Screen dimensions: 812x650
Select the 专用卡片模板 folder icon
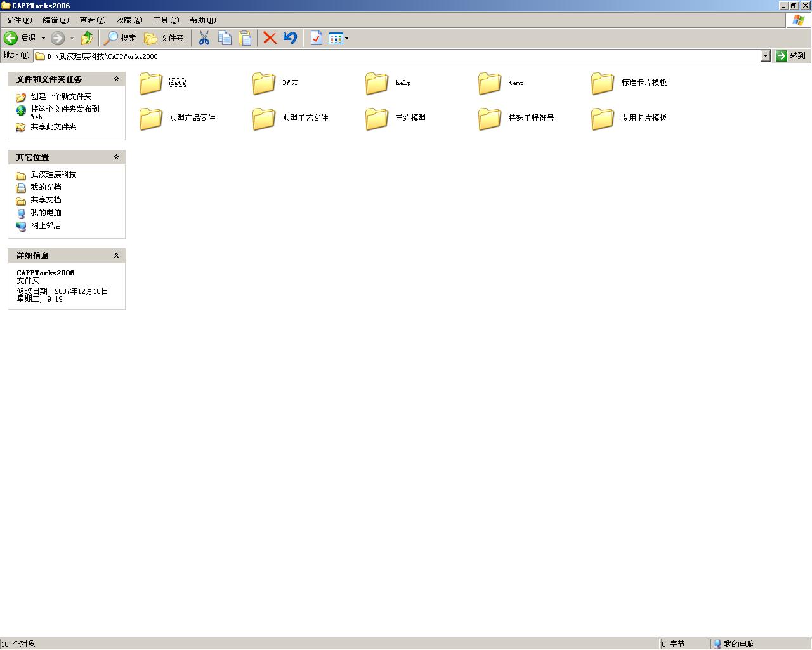point(603,118)
